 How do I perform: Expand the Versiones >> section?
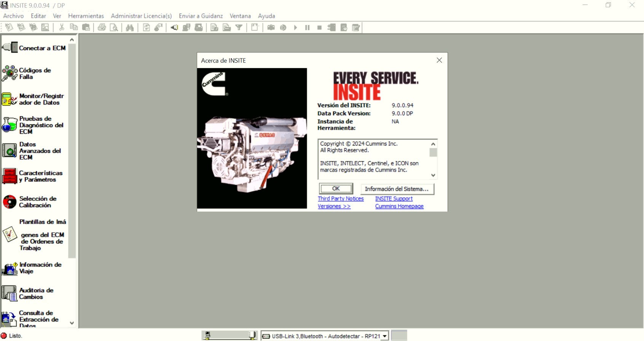[334, 206]
